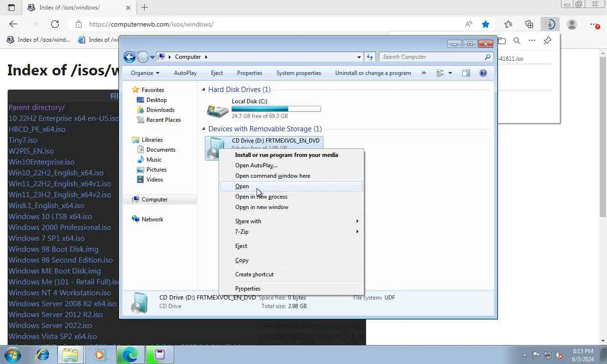Click the Edge profile avatar icon
The image size is (607, 364).
click(x=572, y=24)
